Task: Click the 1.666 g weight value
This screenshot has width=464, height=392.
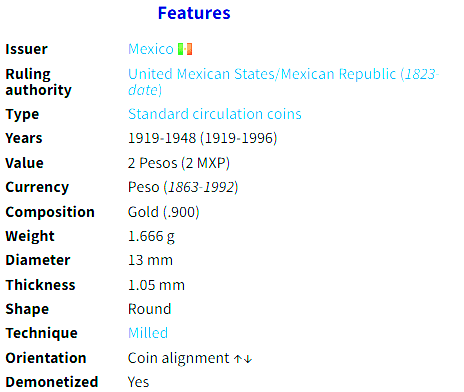Action: tap(151, 236)
